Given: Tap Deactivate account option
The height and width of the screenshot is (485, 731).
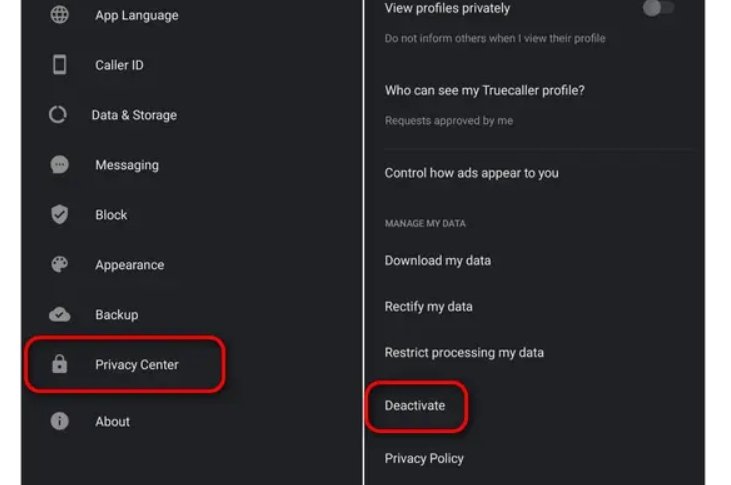Looking at the screenshot, I should tap(415, 406).
